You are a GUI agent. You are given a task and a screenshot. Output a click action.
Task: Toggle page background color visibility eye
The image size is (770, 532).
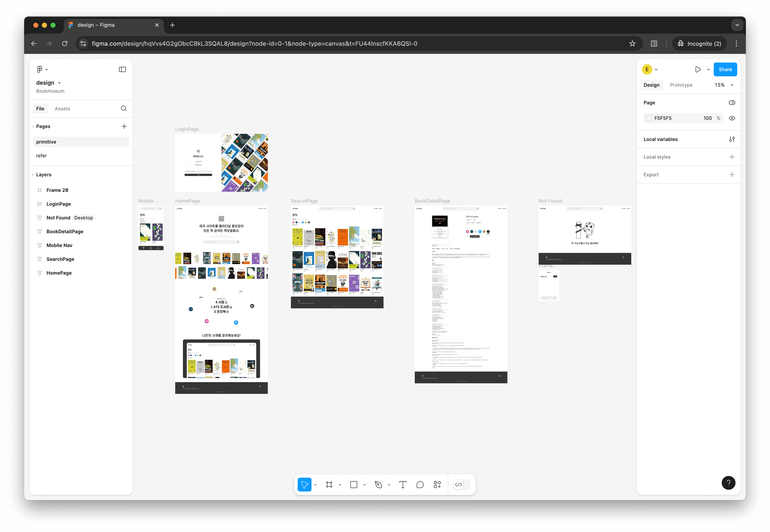732,118
